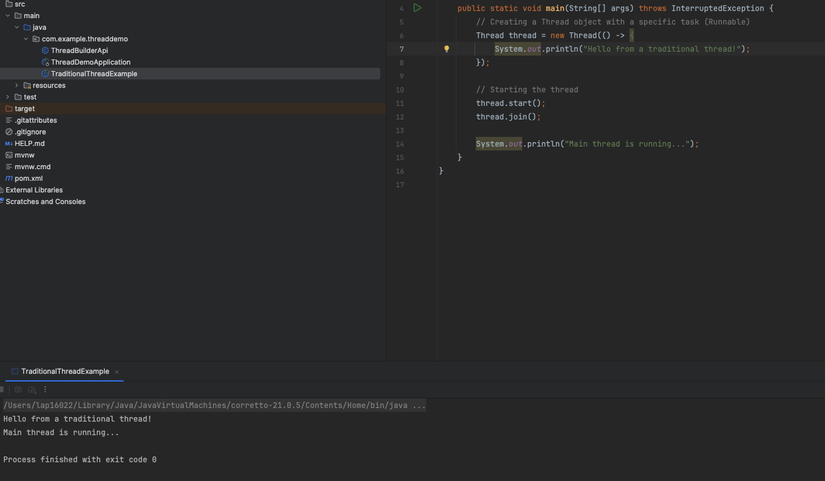The image size is (825, 481).
Task: Click the snapshot camera icon in run toolbar
Action: click(18, 390)
